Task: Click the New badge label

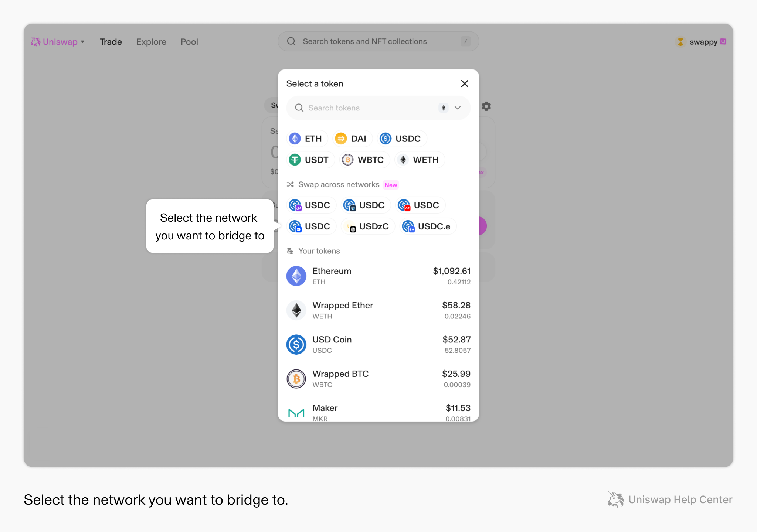Action: point(391,185)
